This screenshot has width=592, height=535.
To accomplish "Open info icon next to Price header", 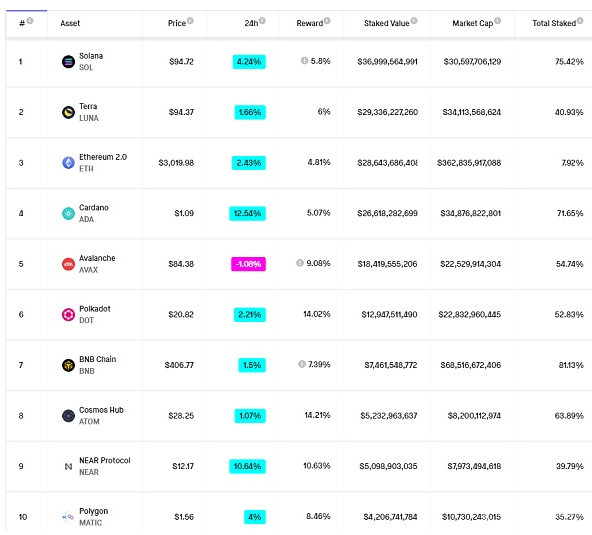I will point(190,20).
